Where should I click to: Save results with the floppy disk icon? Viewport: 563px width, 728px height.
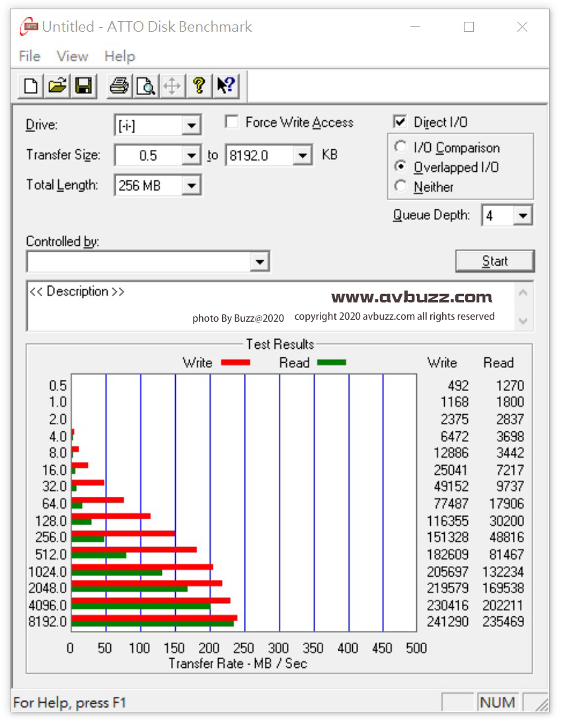pyautogui.click(x=84, y=86)
